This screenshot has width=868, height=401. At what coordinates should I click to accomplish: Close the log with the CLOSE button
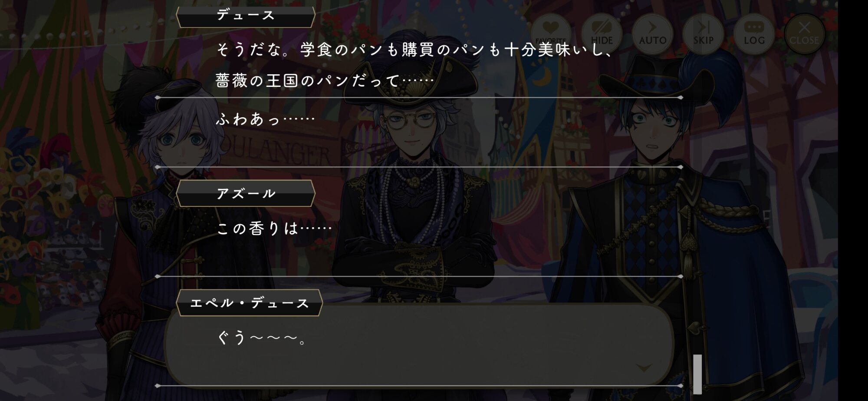804,34
